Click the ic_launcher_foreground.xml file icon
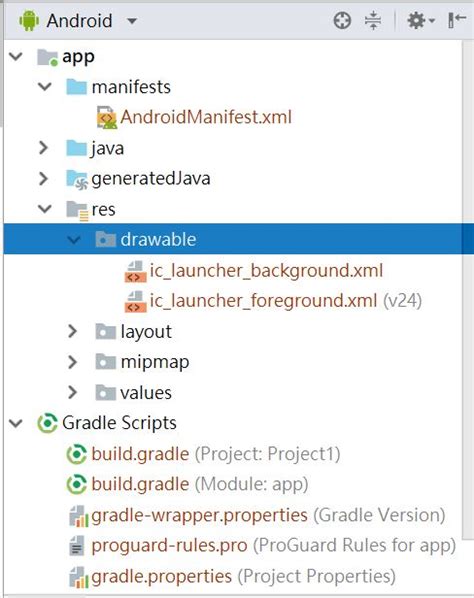 click(135, 301)
